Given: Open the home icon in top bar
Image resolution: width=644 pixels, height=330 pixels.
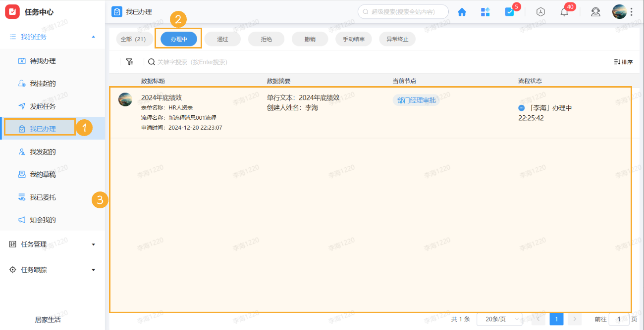Looking at the screenshot, I should click(x=462, y=11).
